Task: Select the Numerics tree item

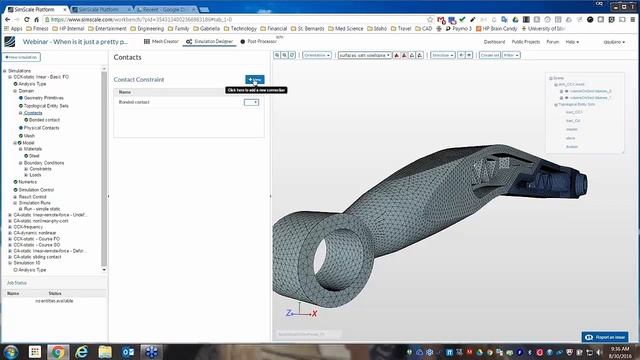Action: [27, 182]
